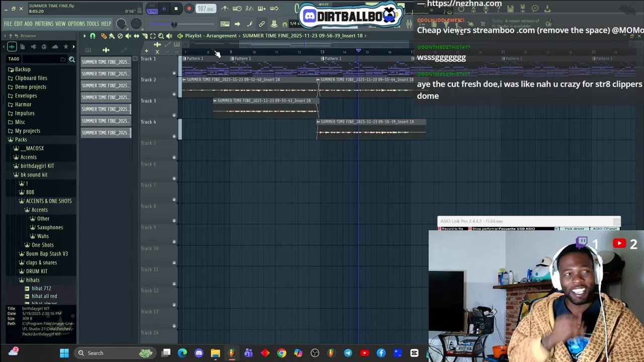644x362 pixels.
Task: Click the search magnifier in the browser
Action: click(x=71, y=59)
